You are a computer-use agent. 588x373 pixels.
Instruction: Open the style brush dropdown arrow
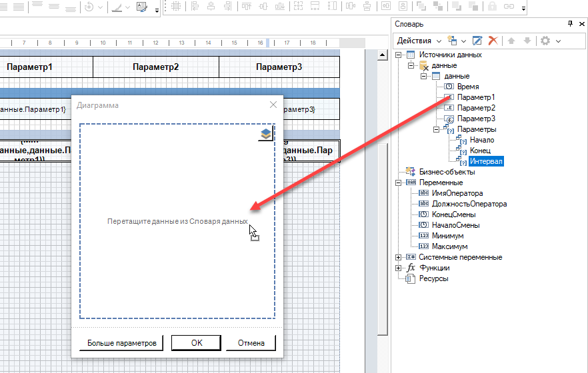coord(127,7)
